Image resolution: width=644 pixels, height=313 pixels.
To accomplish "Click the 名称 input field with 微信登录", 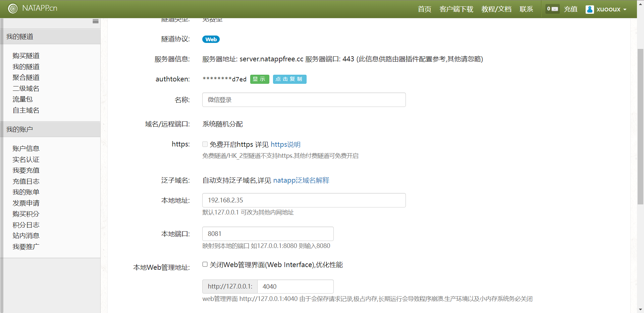I will 304,100.
